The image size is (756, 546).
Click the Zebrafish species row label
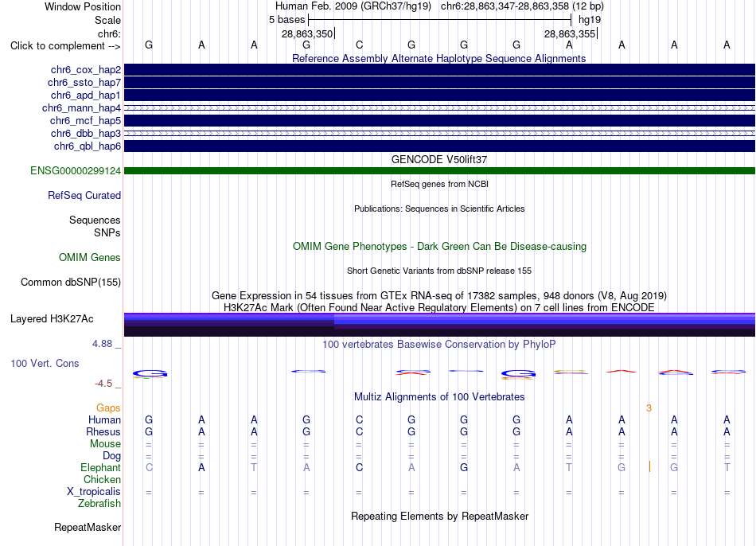point(99,503)
